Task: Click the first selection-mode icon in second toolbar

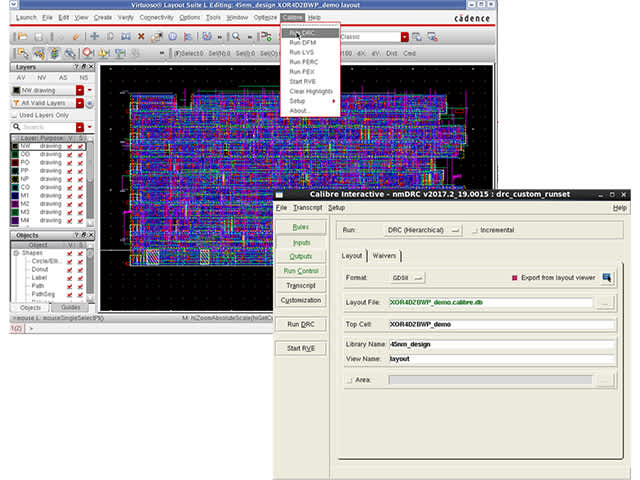Action: click(x=23, y=53)
